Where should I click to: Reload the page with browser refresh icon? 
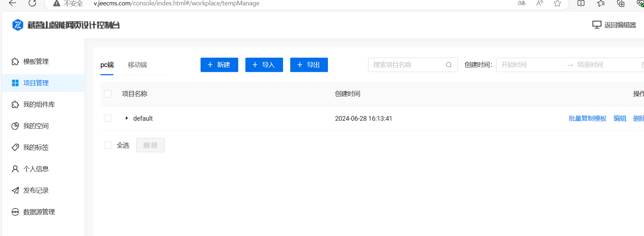(32, 3)
